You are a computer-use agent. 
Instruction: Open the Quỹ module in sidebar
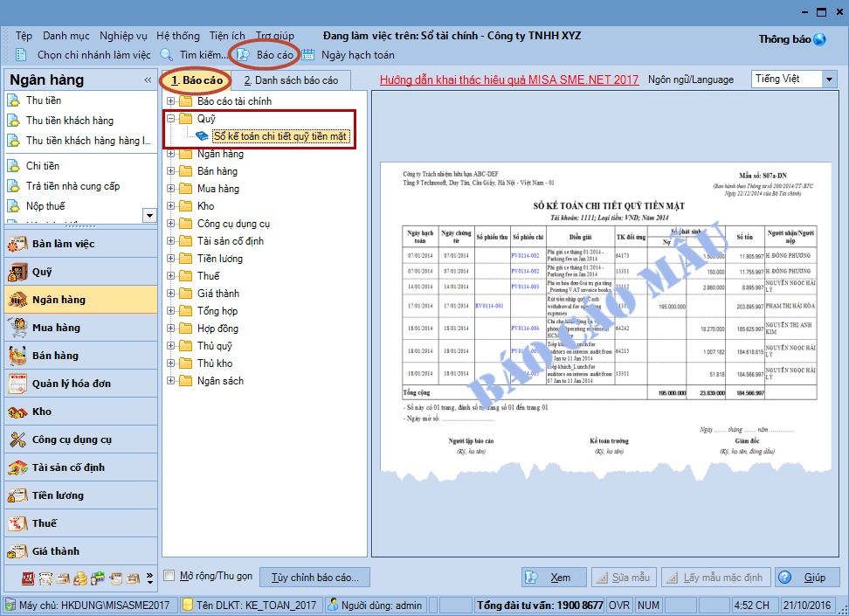pyautogui.click(x=42, y=272)
